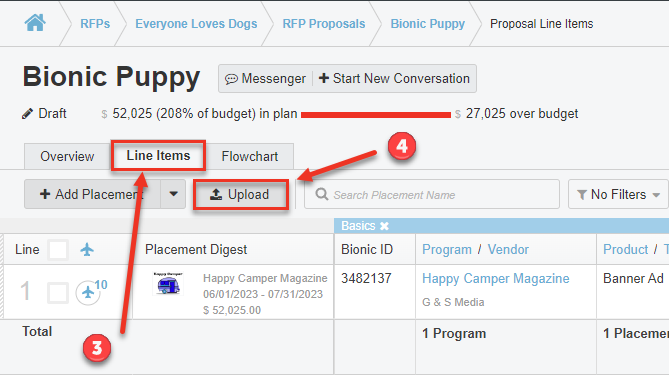Click the G & S Media vendor text
The image size is (669, 375).
coord(453,302)
